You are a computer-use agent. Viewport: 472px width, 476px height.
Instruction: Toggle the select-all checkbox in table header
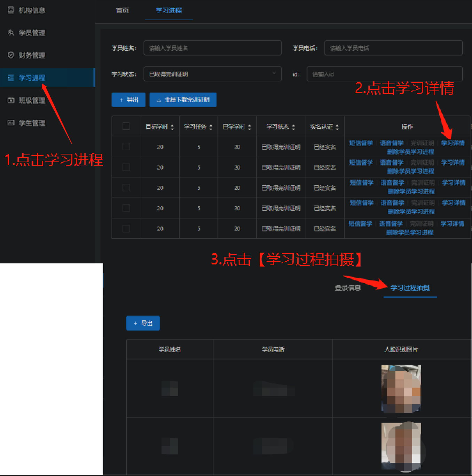point(126,126)
